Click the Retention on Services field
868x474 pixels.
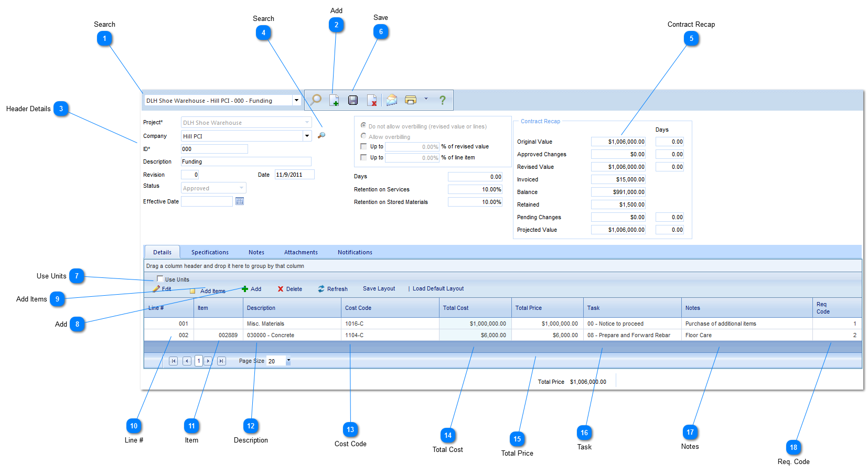(475, 189)
